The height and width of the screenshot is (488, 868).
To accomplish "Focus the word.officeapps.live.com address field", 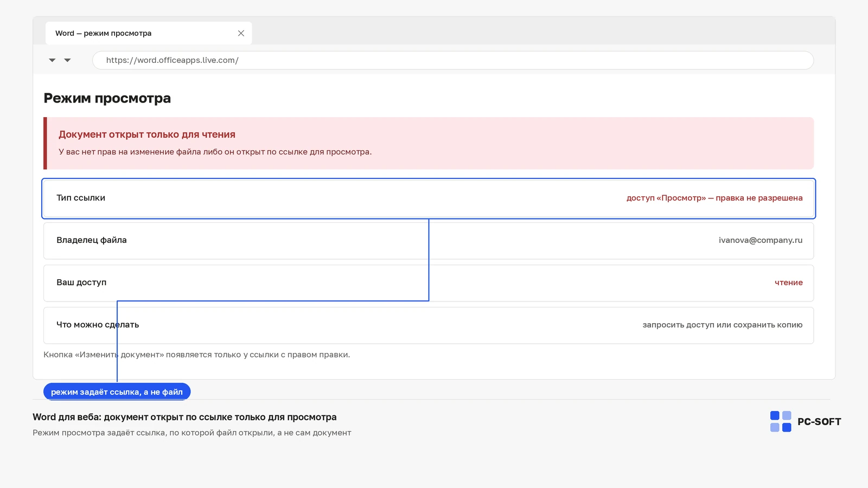I will click(x=453, y=60).
